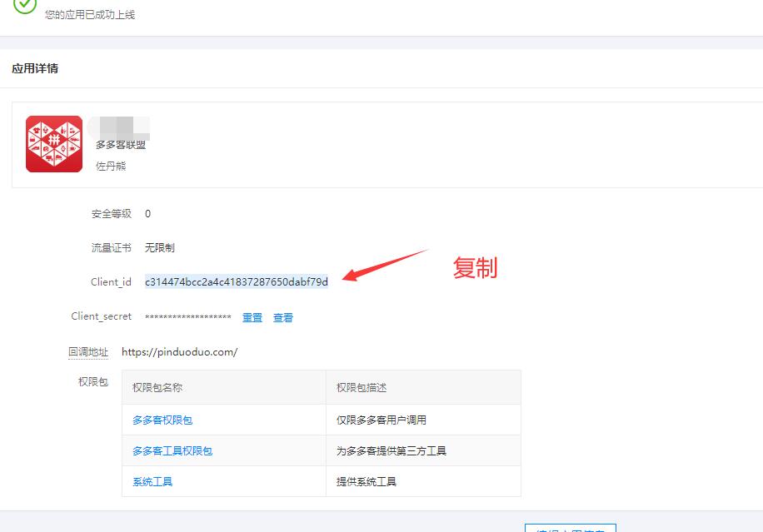
Task: Click the callback URL https://pinduoduo.com/
Action: [180, 351]
